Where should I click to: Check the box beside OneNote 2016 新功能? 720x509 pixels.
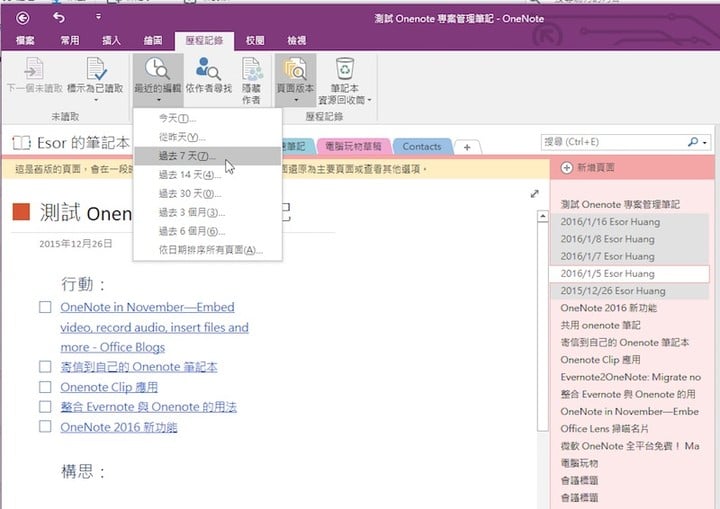pyautogui.click(x=45, y=427)
